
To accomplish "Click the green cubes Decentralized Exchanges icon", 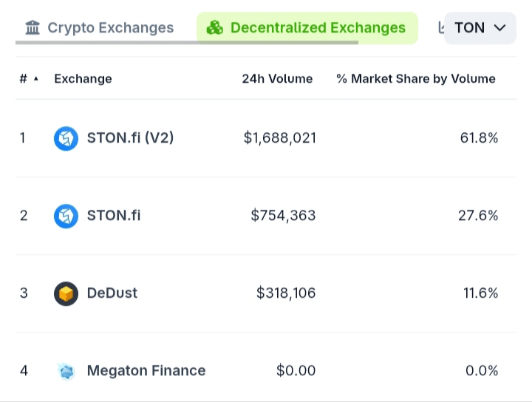I will pos(215,28).
